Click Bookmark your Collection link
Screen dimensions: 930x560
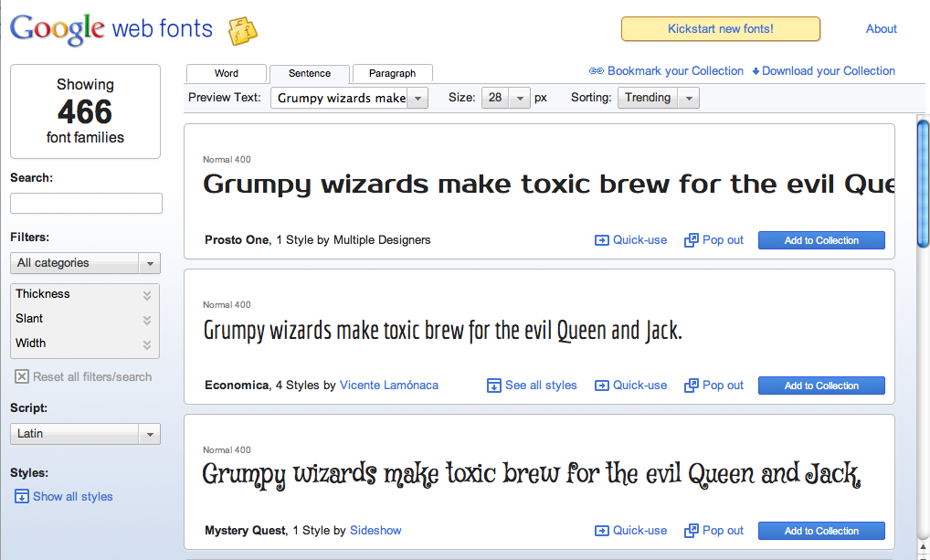pyautogui.click(x=675, y=71)
